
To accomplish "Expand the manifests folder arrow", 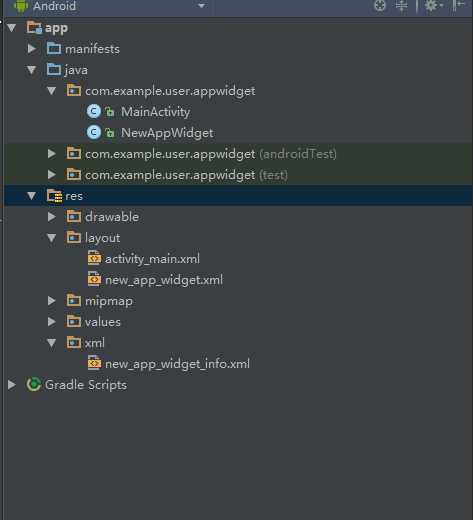I will click(x=32, y=49).
